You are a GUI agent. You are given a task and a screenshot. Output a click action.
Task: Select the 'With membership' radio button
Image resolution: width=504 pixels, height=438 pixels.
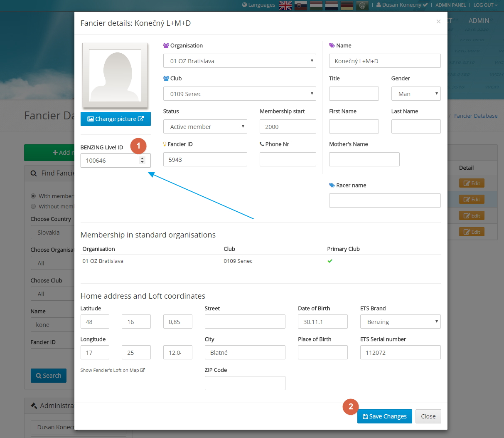coord(33,196)
